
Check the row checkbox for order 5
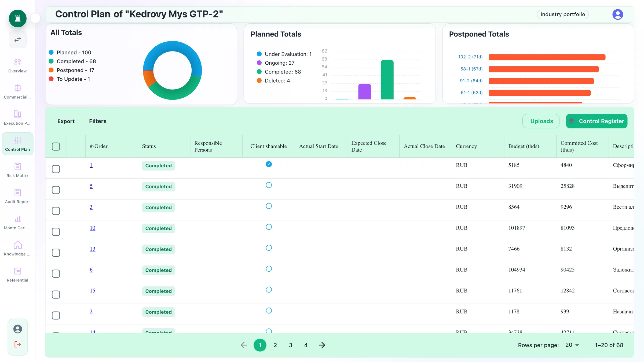pyautogui.click(x=56, y=190)
